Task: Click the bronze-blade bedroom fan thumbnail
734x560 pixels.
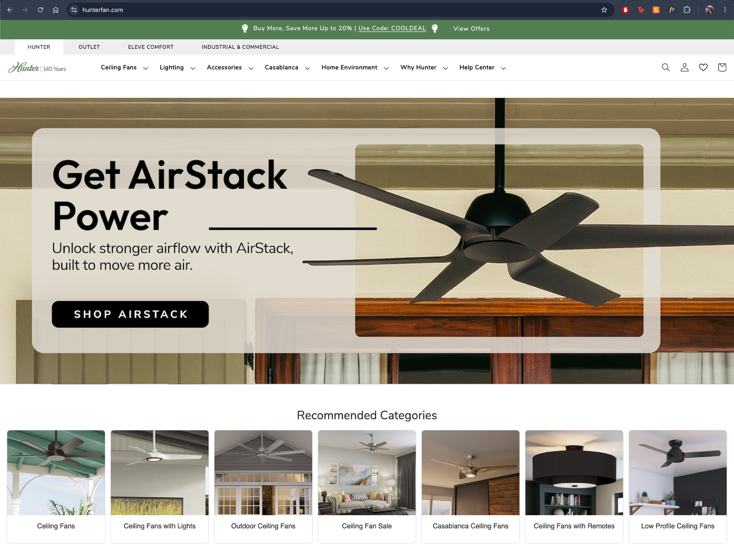Action: [x=470, y=473]
